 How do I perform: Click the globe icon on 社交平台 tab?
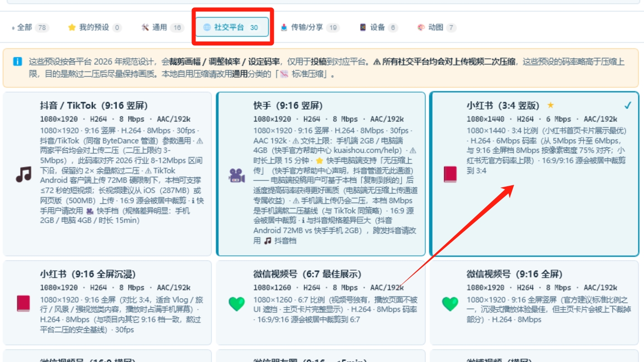pyautogui.click(x=207, y=27)
